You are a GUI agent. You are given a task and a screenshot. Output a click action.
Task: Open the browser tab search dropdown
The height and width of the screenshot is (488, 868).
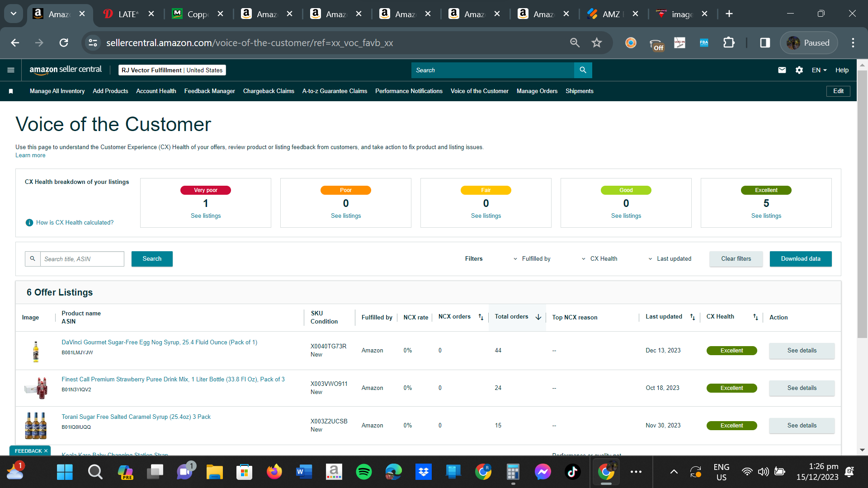click(14, 14)
